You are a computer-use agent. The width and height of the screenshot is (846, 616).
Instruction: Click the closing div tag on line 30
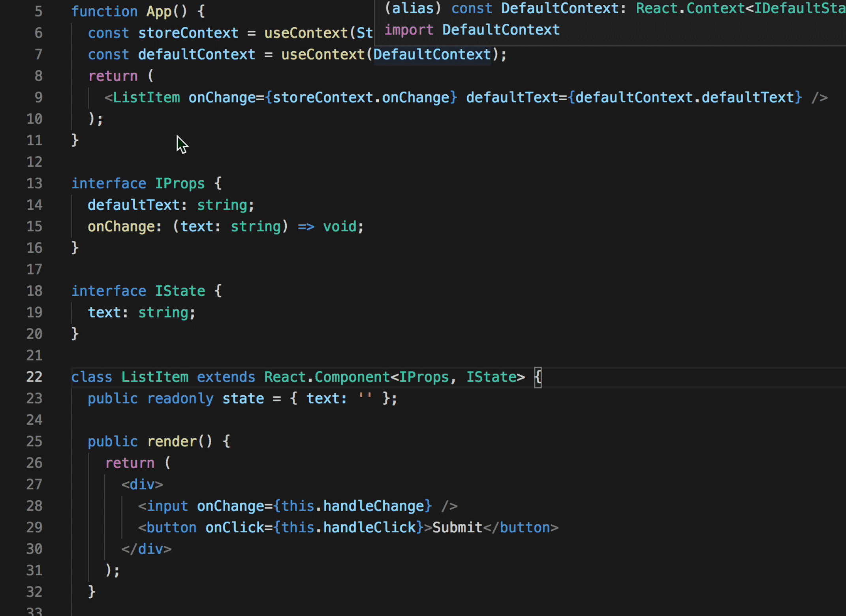point(146,549)
